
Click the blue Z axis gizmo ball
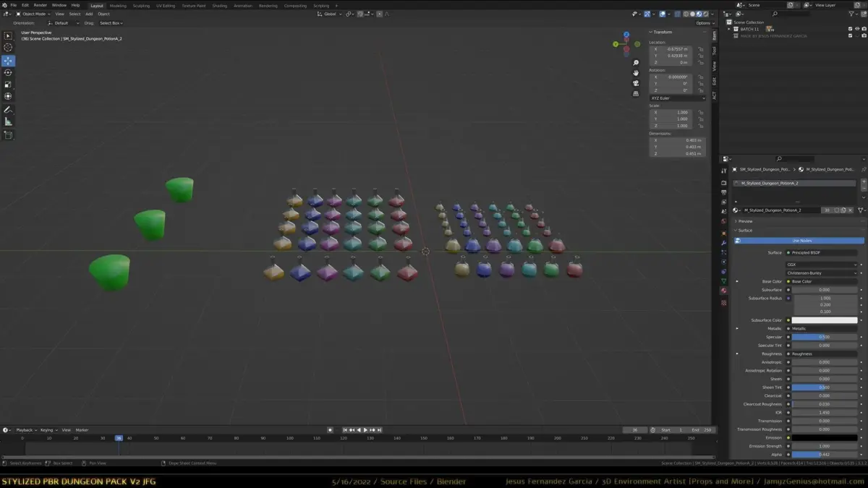[626, 34]
